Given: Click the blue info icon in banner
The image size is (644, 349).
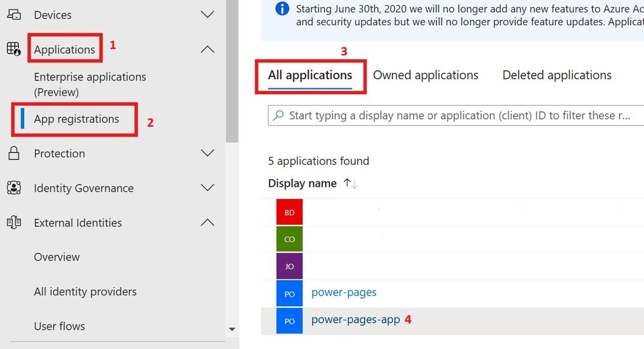Looking at the screenshot, I should tap(282, 8).
